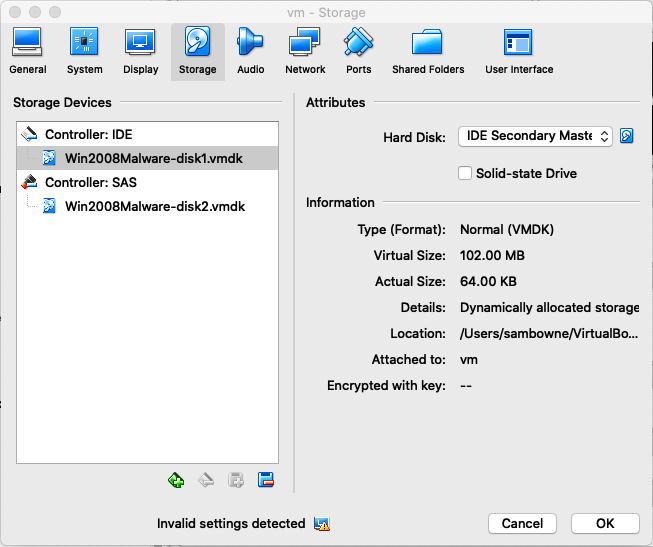Select Win2008Malware-disk2.vmdk in Storage Devices
This screenshot has height=547, width=653.
(147, 206)
